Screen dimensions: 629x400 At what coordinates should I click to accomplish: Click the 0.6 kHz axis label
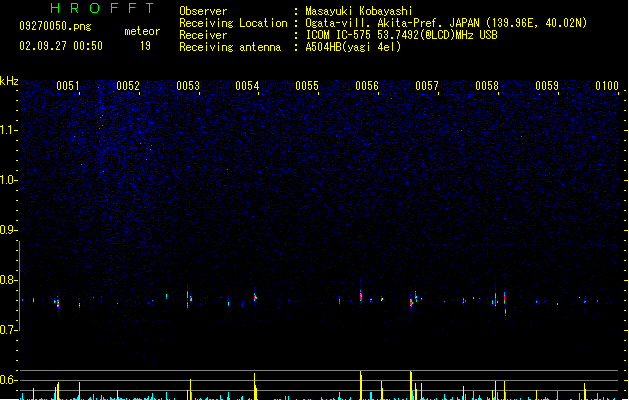point(9,380)
